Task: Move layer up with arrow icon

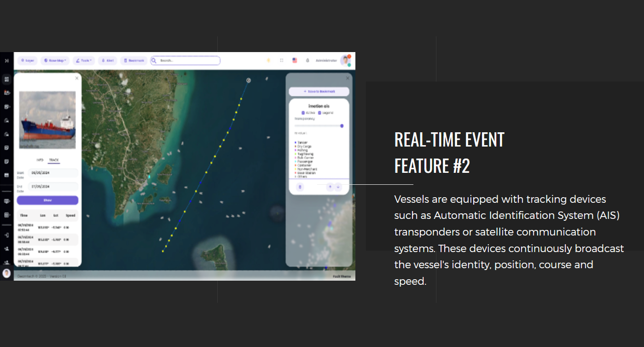Action: click(330, 187)
